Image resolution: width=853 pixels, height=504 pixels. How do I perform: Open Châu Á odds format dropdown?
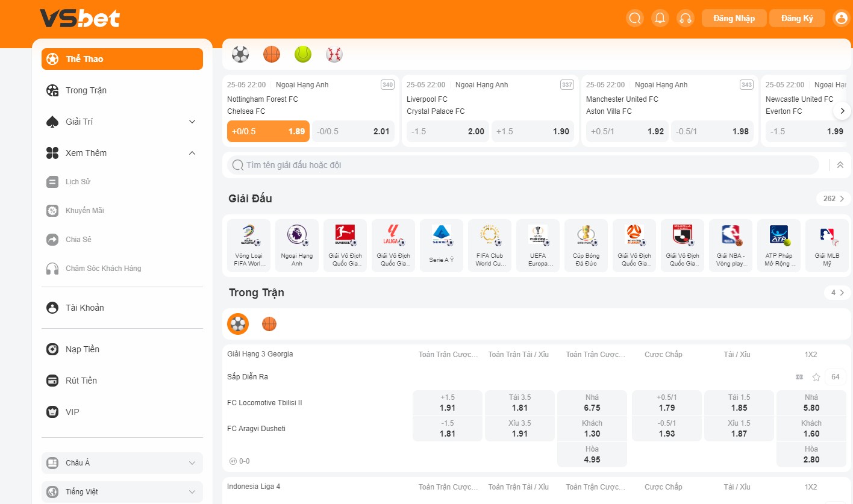tap(122, 463)
